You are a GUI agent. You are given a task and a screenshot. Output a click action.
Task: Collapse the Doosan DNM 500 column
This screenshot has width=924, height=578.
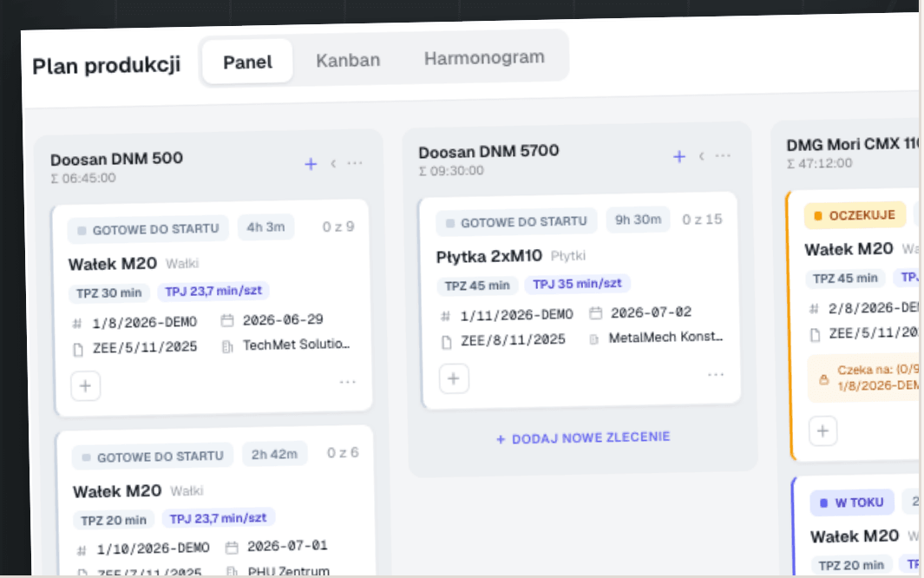tap(333, 163)
